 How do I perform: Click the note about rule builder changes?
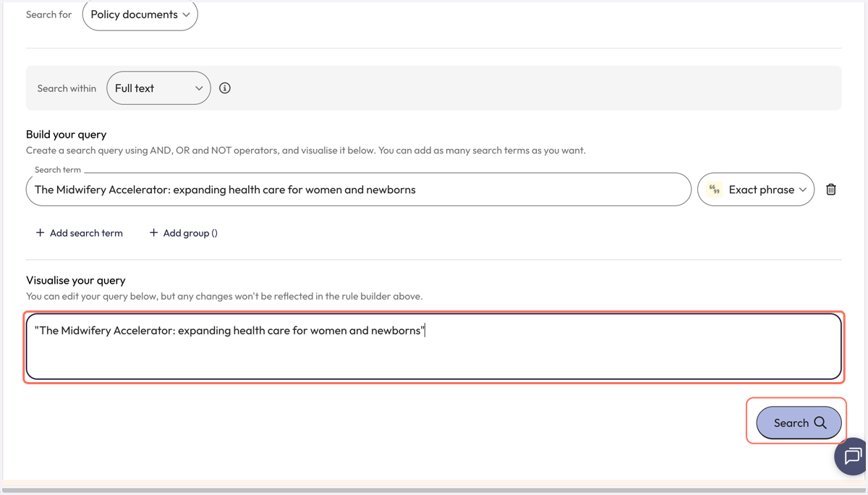[x=224, y=297]
